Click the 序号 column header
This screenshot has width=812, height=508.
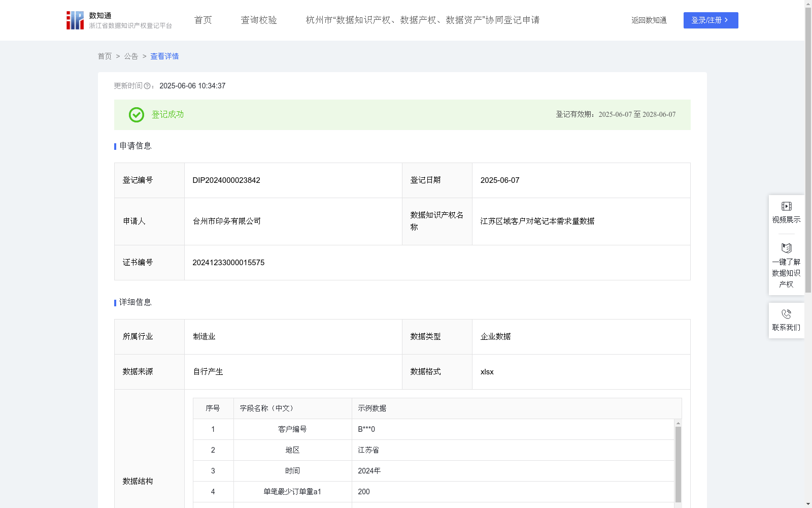pos(213,408)
